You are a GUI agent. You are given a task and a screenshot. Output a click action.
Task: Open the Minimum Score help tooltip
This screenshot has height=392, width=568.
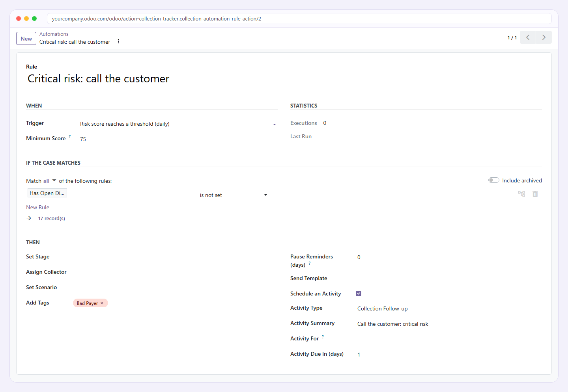pyautogui.click(x=70, y=137)
